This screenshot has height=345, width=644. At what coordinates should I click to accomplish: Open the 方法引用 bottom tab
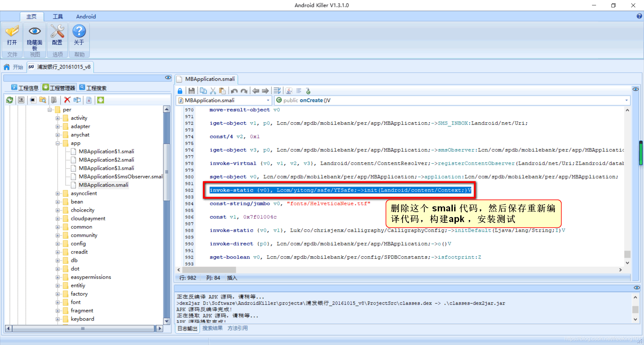click(x=237, y=328)
